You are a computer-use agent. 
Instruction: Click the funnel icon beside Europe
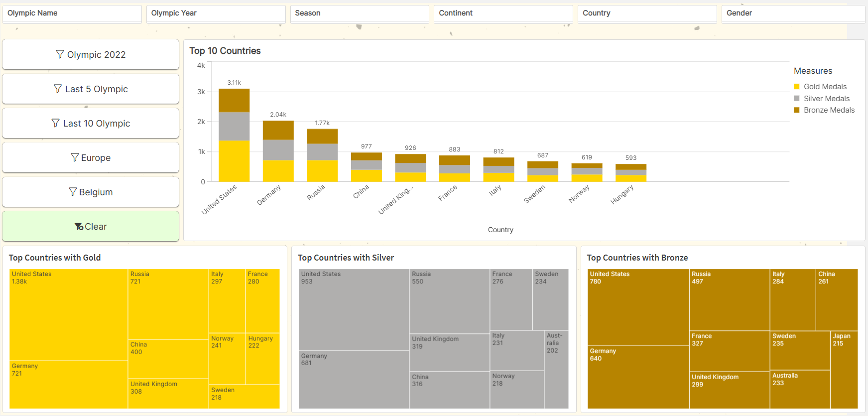pyautogui.click(x=75, y=157)
